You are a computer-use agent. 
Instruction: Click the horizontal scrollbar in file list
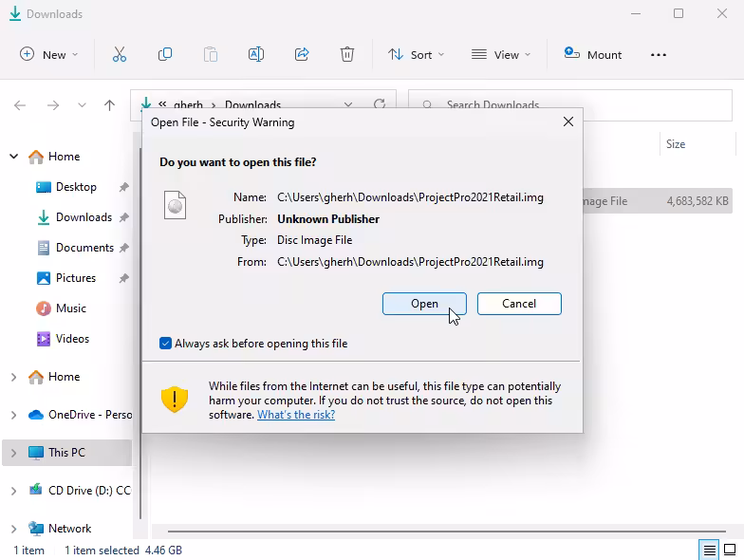tap(446, 532)
